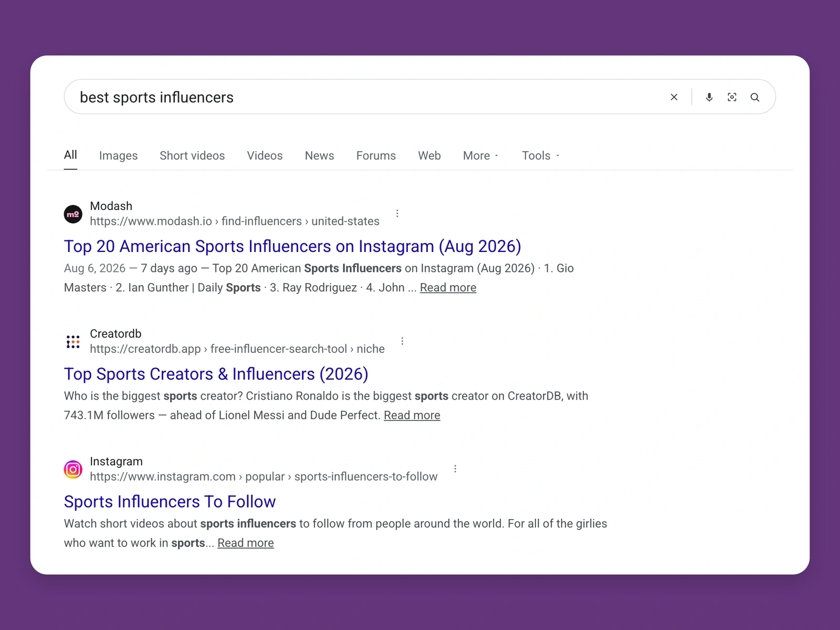
Task: Switch to the Web tab
Action: (429, 156)
